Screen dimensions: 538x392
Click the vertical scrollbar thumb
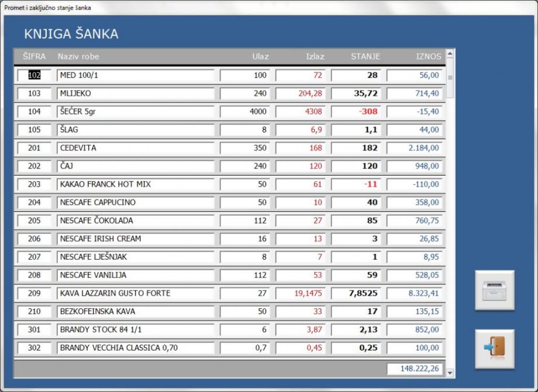(450, 78)
